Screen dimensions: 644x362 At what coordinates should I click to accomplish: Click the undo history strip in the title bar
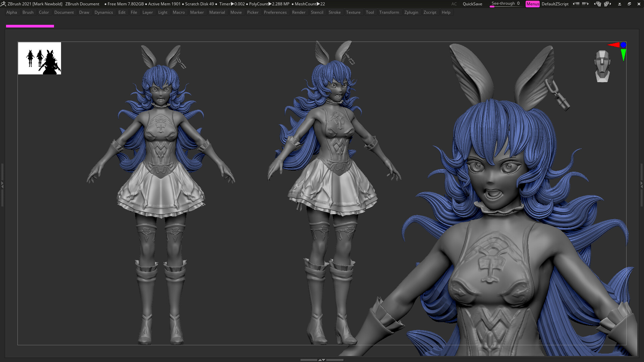tap(576, 4)
